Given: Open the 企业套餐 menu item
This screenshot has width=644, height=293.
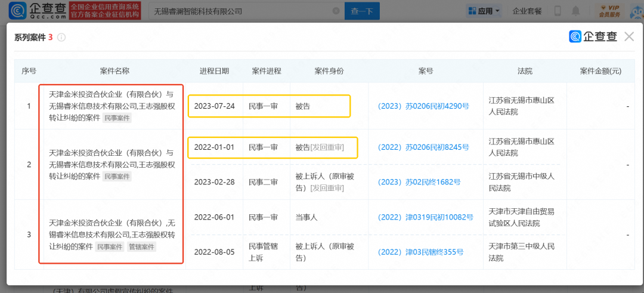Looking at the screenshot, I should [x=527, y=11].
